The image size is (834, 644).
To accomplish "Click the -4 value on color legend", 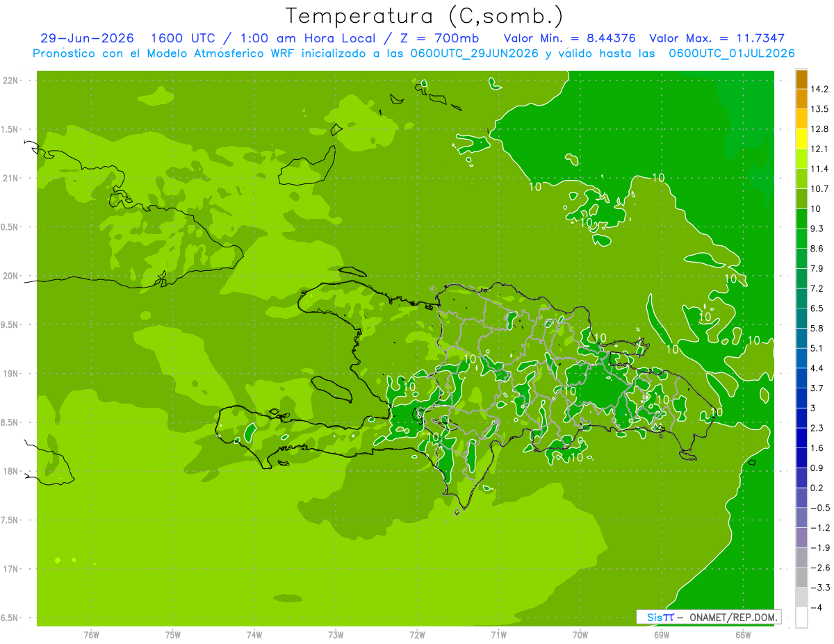I will click(x=816, y=608).
